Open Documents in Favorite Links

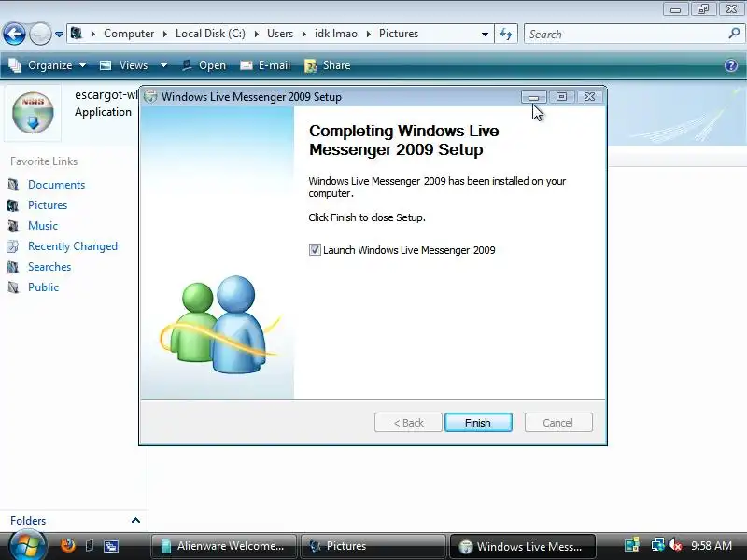pos(56,185)
